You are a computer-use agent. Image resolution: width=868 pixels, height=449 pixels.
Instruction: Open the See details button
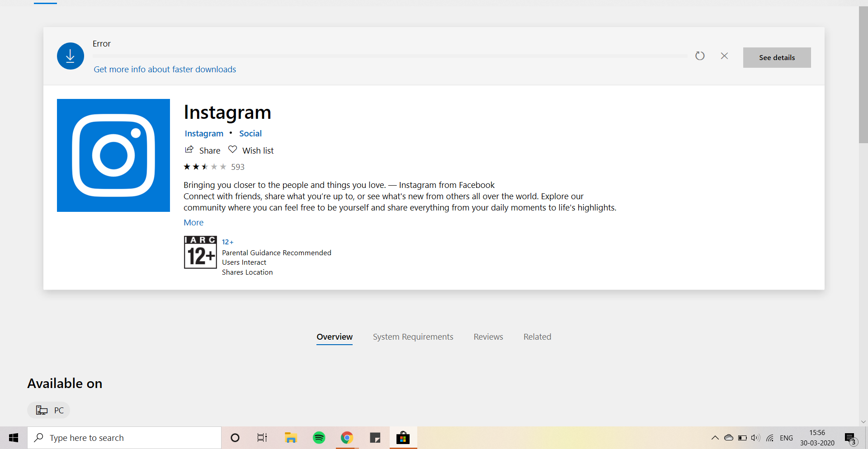pyautogui.click(x=777, y=57)
